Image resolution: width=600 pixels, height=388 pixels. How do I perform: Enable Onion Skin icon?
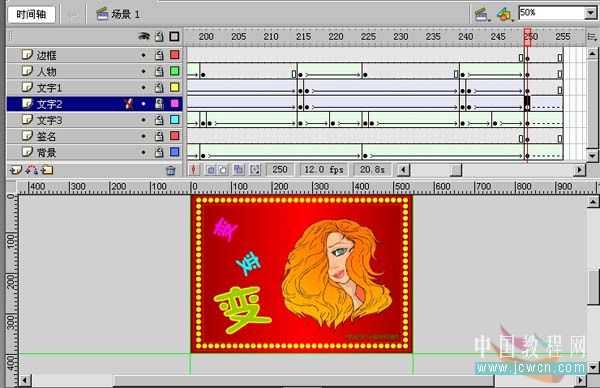coord(210,170)
